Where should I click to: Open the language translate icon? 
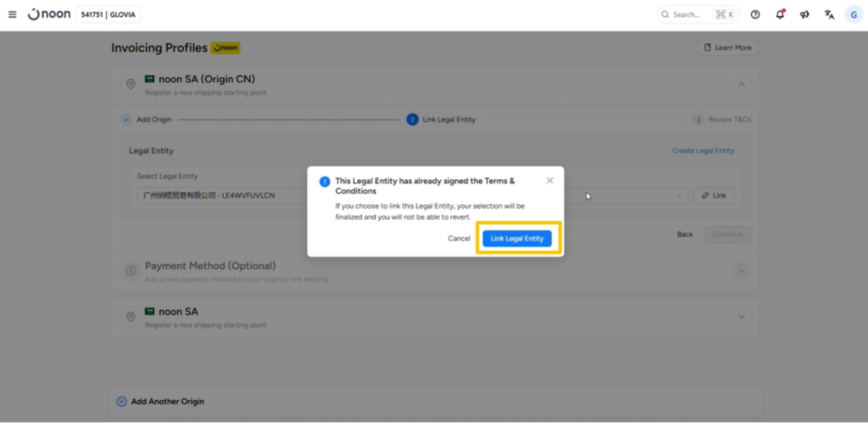tap(829, 14)
